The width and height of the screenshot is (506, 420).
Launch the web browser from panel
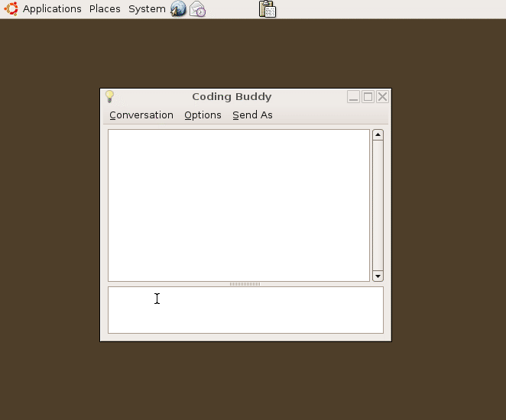[x=178, y=9]
